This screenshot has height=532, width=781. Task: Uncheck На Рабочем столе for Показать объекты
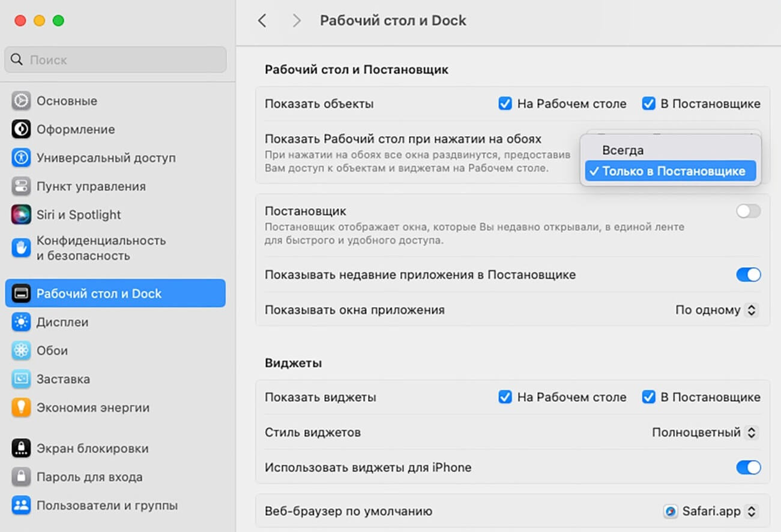505,104
